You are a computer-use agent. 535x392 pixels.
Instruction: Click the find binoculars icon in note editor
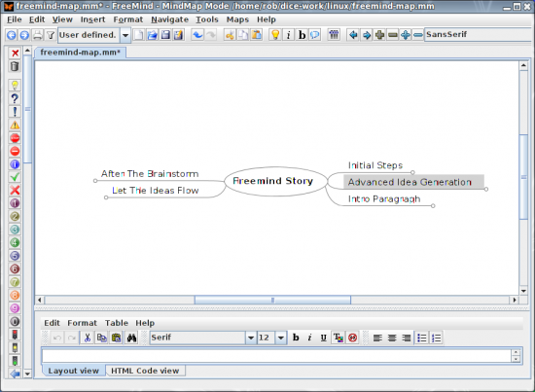coord(131,338)
